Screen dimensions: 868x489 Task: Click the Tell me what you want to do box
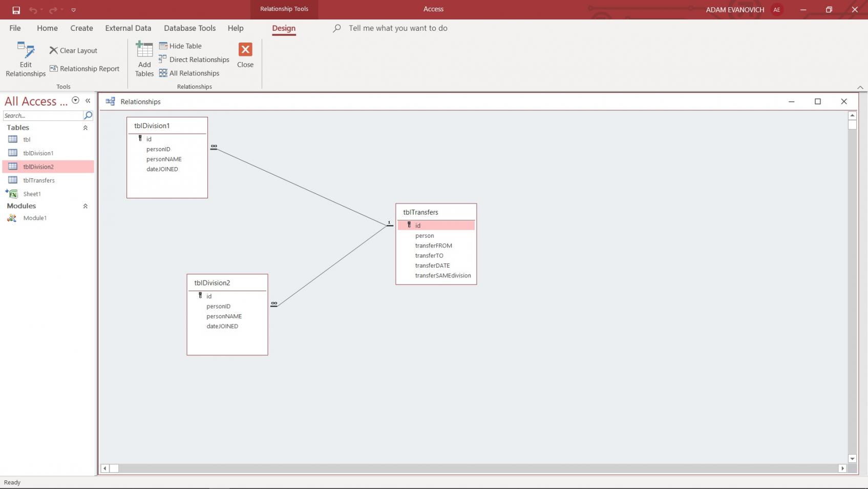pos(398,28)
